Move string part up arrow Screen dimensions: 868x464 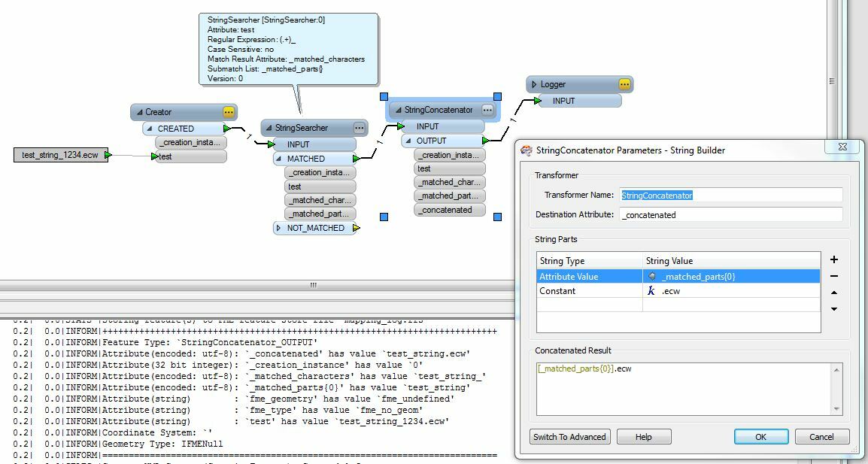(x=834, y=293)
